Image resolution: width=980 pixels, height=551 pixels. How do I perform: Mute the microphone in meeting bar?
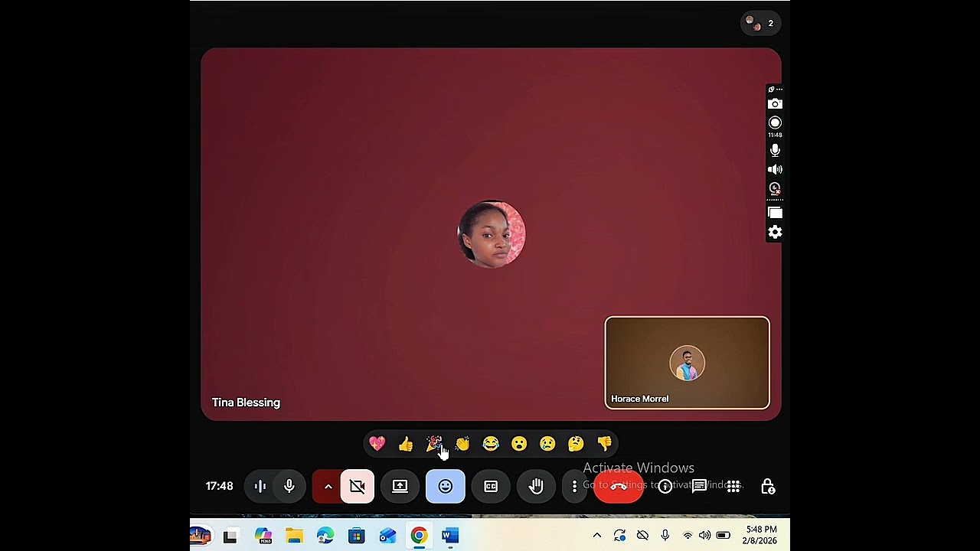[x=289, y=486]
